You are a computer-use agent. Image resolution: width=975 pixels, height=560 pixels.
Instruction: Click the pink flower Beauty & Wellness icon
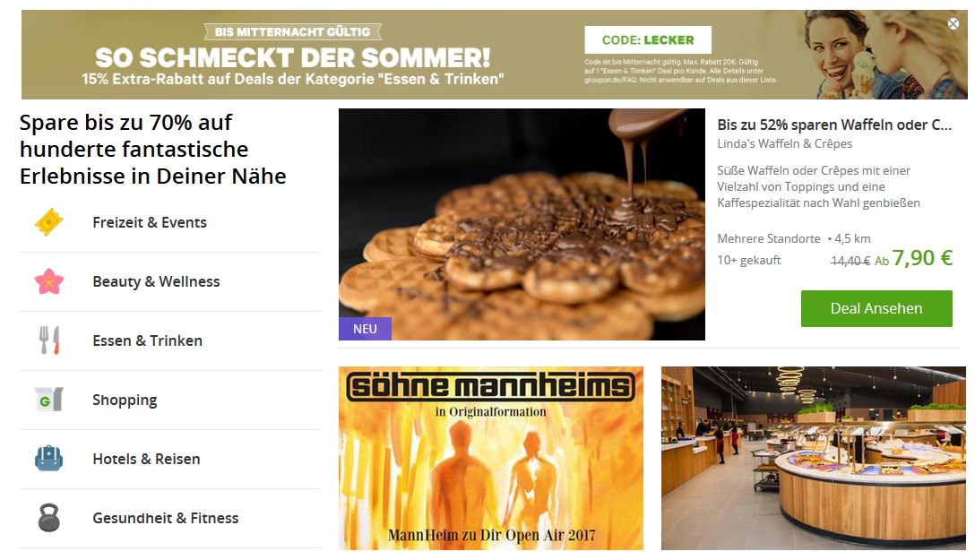49,281
